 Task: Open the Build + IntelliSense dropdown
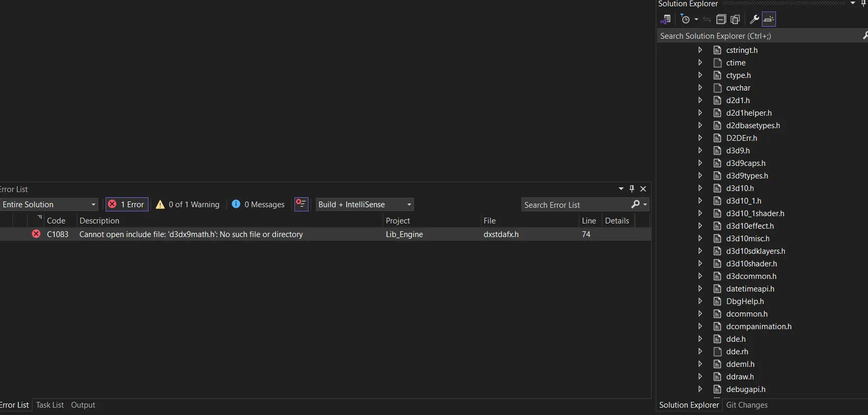click(x=365, y=205)
